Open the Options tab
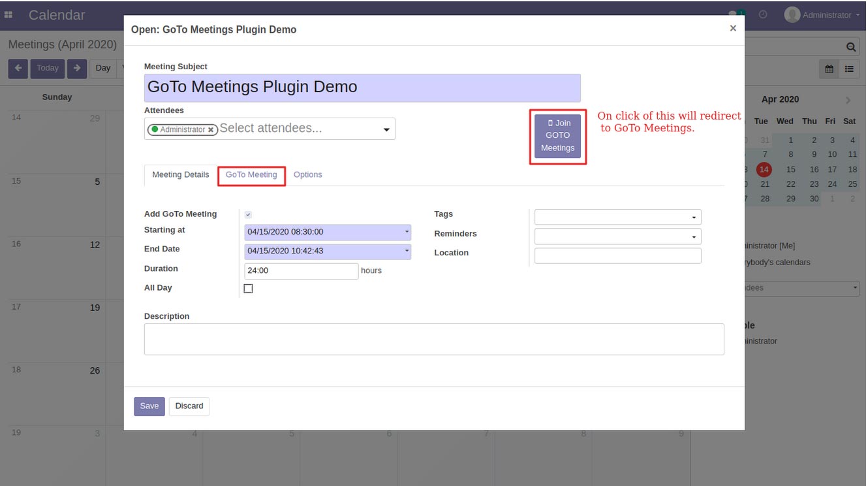This screenshot has width=868, height=486. [x=307, y=175]
